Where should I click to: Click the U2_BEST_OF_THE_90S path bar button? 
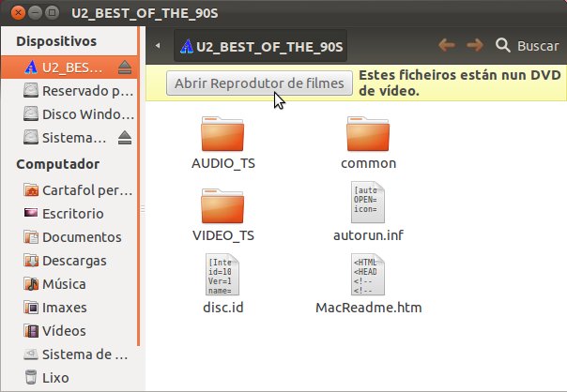(x=261, y=46)
